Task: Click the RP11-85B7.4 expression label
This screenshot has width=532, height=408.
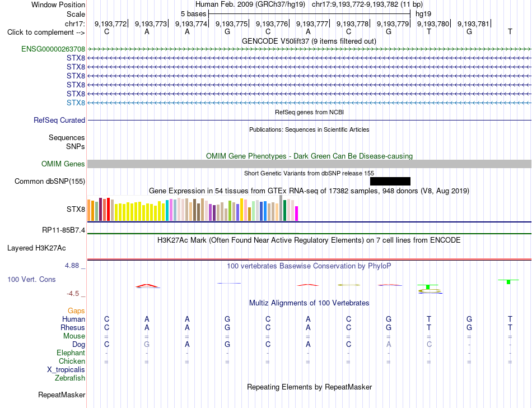Action: [63, 230]
